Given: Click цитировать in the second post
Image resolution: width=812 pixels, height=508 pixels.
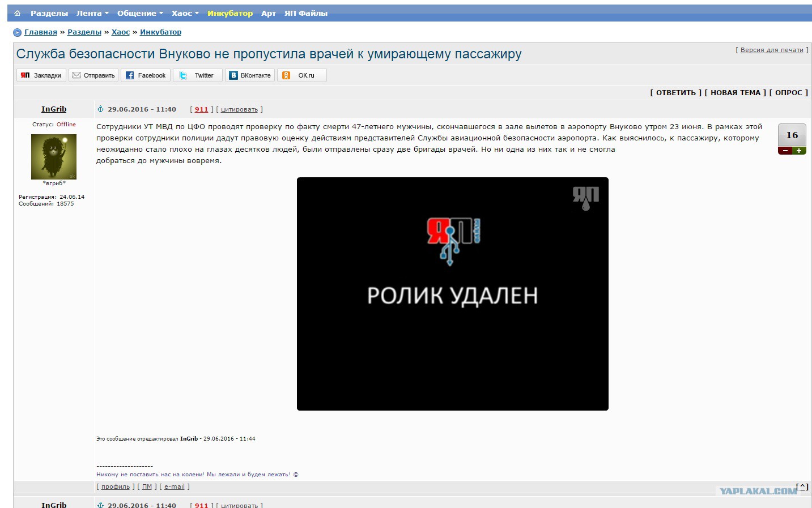Looking at the screenshot, I should [x=239, y=505].
